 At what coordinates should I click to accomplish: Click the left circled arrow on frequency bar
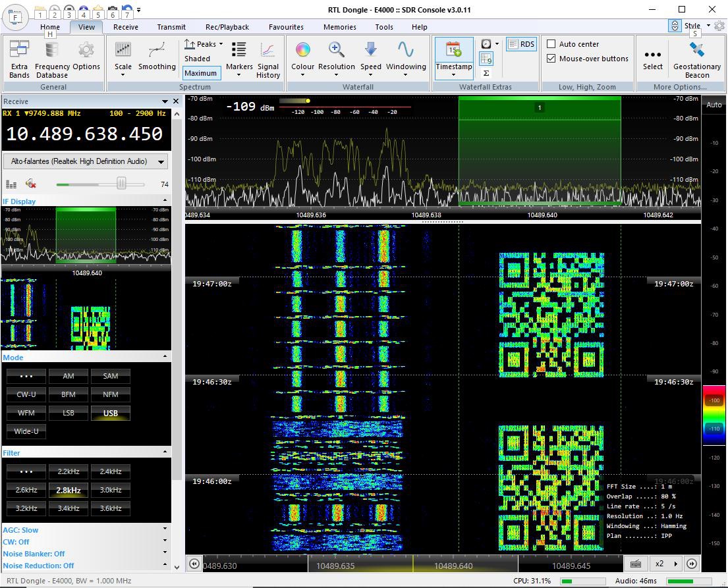pos(194,564)
